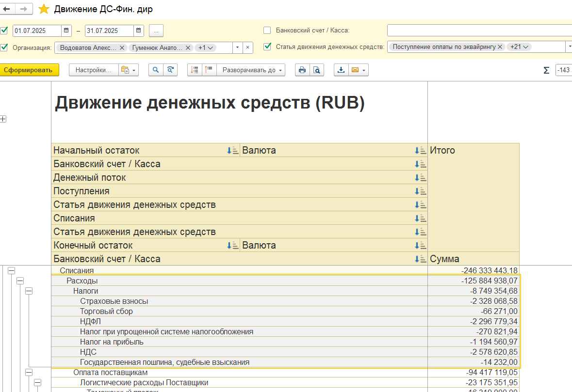Image resolution: width=572 pixels, height=392 pixels.
Task: Collapse the Расходы group
Action: [20, 281]
